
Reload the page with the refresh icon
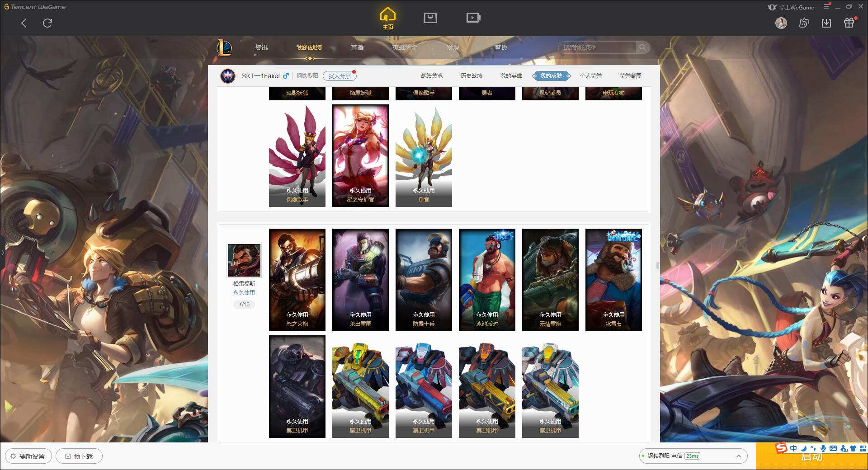(47, 23)
